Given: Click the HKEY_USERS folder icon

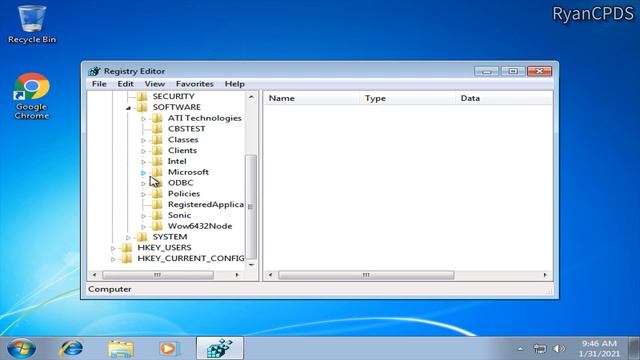Looking at the screenshot, I should pos(127,247).
